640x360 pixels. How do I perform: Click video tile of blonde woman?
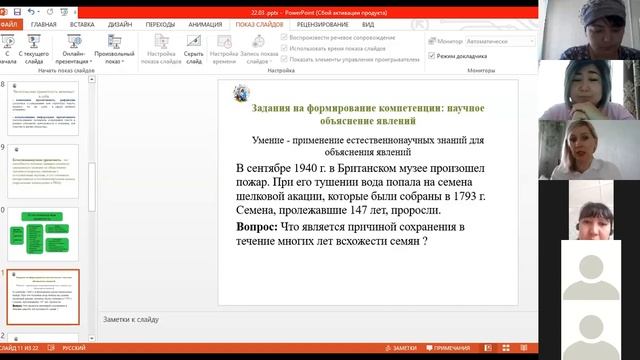tap(589, 150)
